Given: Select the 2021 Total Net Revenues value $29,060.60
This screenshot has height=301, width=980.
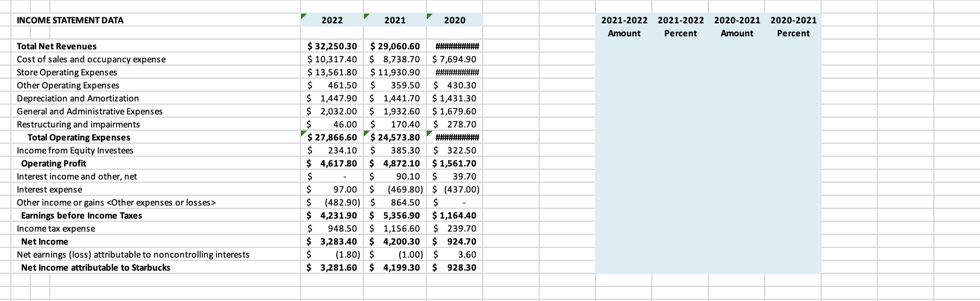Looking at the screenshot, I should [395, 46].
